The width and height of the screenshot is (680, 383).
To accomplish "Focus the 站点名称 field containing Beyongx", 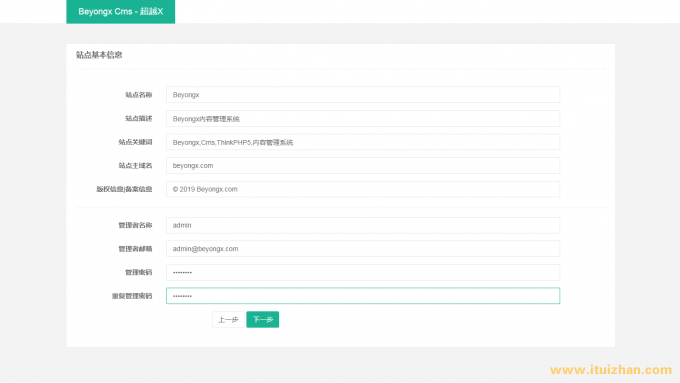I will [363, 95].
